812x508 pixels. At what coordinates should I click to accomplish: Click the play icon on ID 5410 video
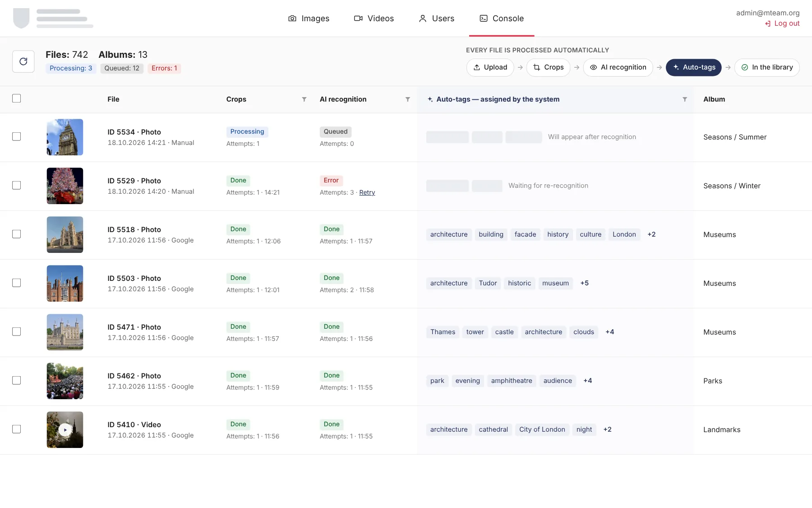pos(65,430)
